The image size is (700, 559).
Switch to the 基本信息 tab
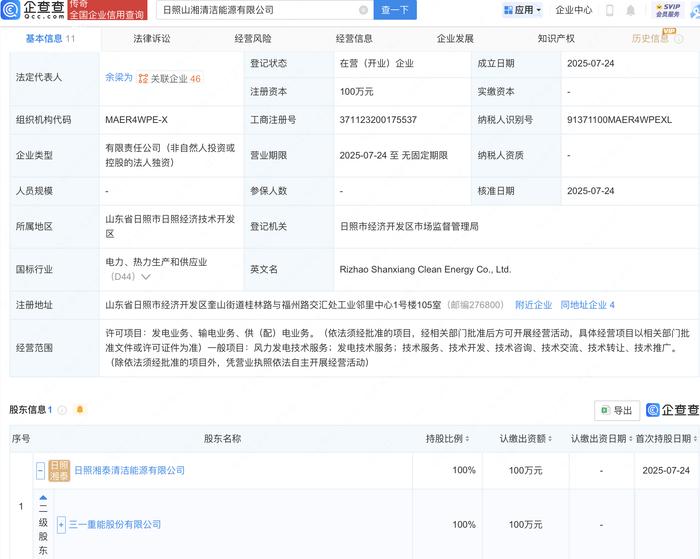[x=50, y=39]
